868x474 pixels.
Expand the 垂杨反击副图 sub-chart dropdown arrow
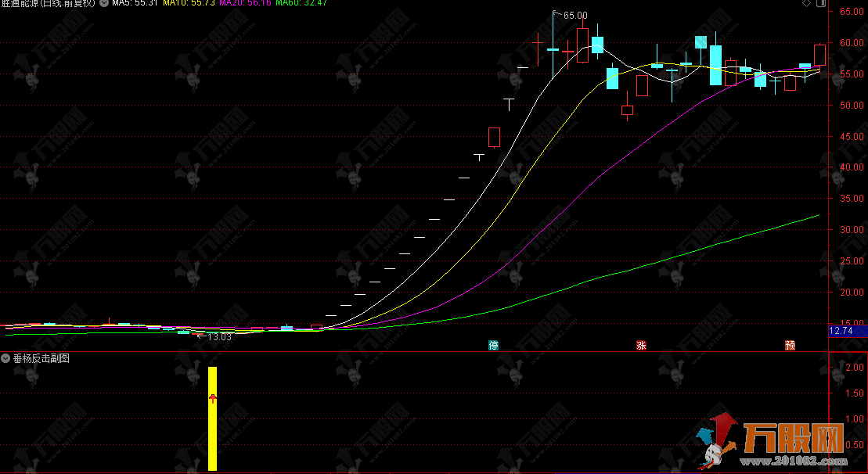click(x=6, y=358)
